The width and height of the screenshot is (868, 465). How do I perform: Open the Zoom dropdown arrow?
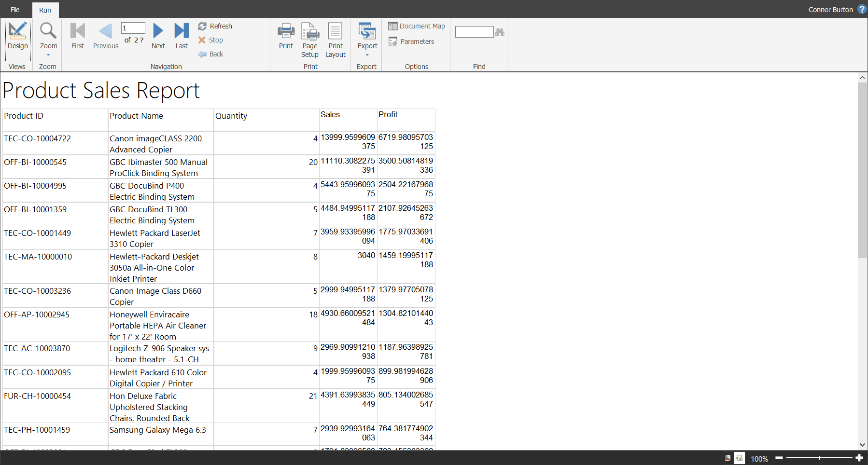48,55
